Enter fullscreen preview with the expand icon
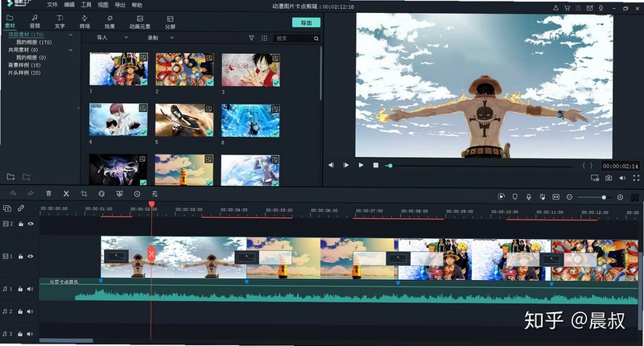Image resolution: width=644 pixels, height=346 pixels. [636, 178]
